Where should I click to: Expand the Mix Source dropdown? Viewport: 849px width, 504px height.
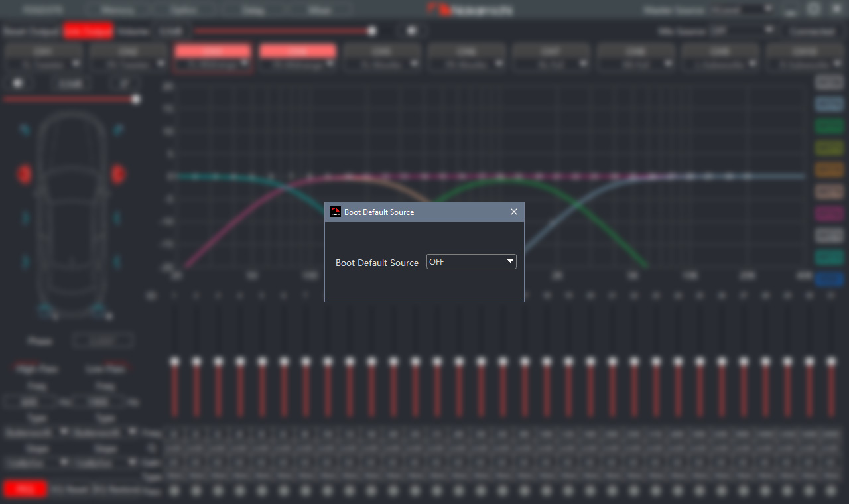(x=769, y=31)
